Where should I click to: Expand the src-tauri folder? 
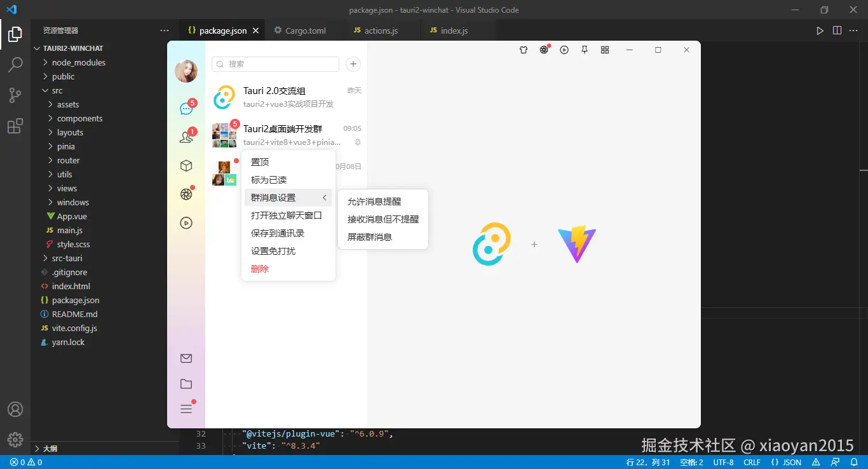pos(67,258)
